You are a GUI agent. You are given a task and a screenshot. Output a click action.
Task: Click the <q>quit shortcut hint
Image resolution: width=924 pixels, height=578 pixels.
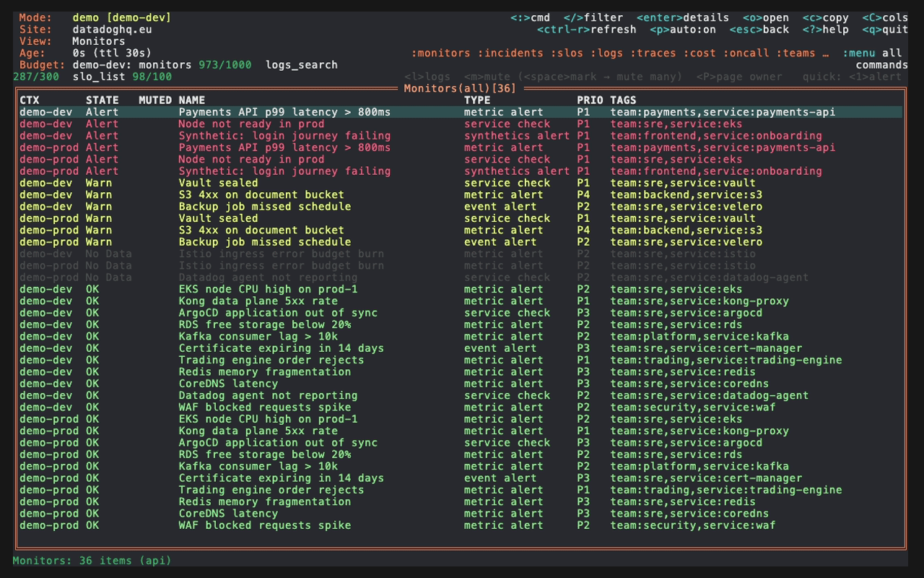[x=885, y=30]
